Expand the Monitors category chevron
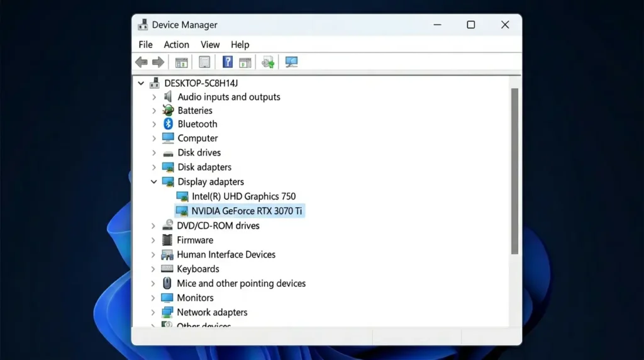This screenshot has width=644, height=360. (153, 298)
